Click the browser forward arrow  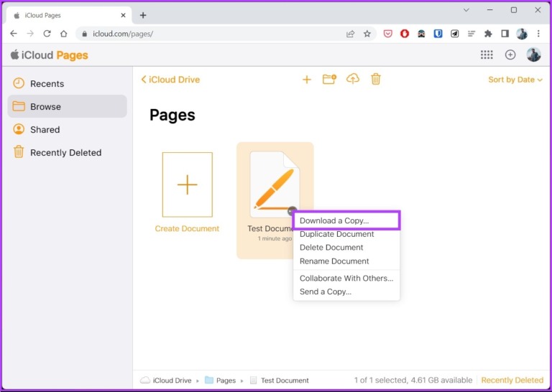(30, 34)
